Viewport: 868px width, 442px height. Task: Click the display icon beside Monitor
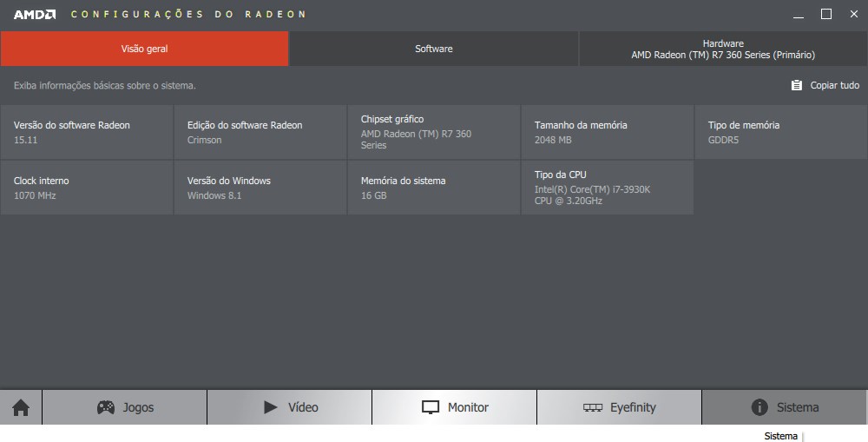pyautogui.click(x=431, y=407)
